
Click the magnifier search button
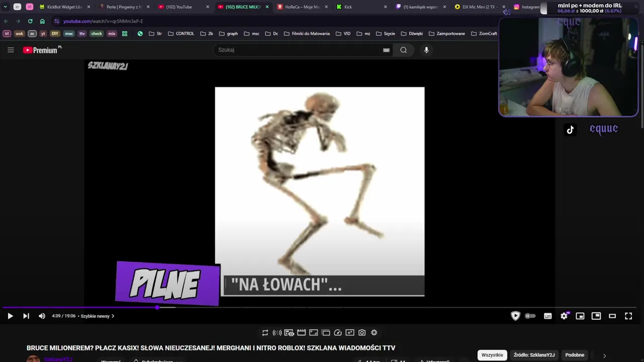pyautogui.click(x=404, y=50)
